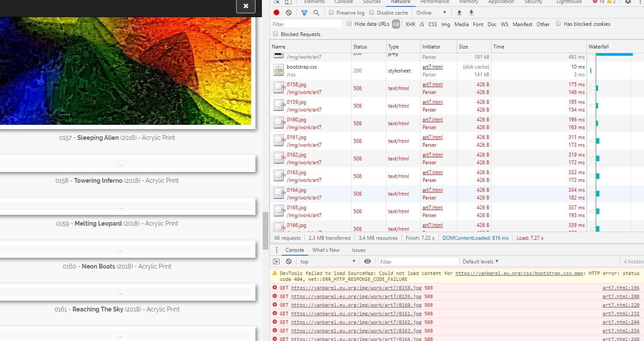
Task: Open the Issues drawer tab
Action: point(358,250)
